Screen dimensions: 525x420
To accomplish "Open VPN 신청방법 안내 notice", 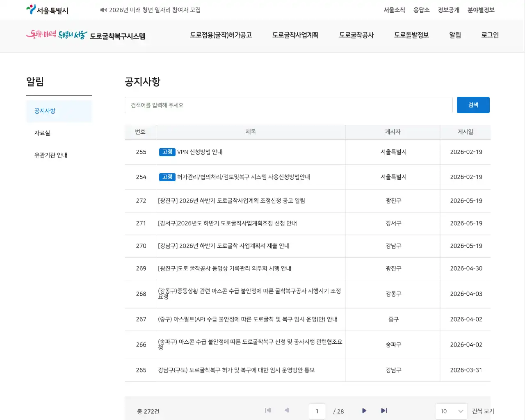I will point(200,152).
